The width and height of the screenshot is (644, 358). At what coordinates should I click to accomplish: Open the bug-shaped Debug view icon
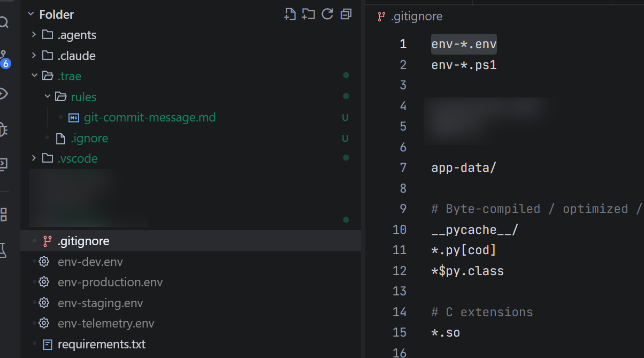pos(3,129)
